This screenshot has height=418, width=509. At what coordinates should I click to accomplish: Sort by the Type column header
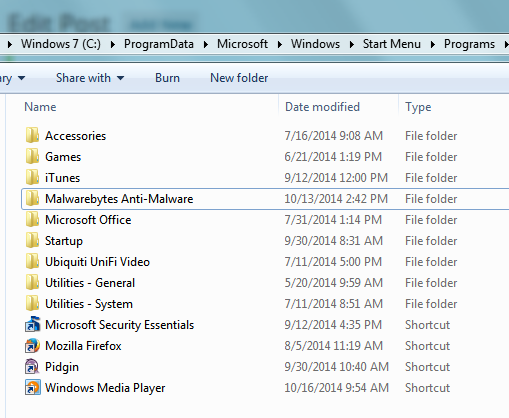pyautogui.click(x=418, y=107)
